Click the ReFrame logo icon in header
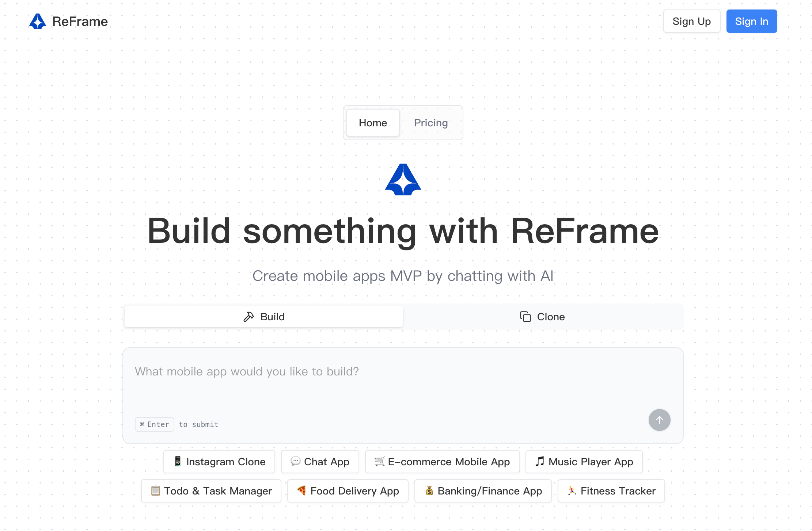The image size is (812, 531). coord(37,22)
